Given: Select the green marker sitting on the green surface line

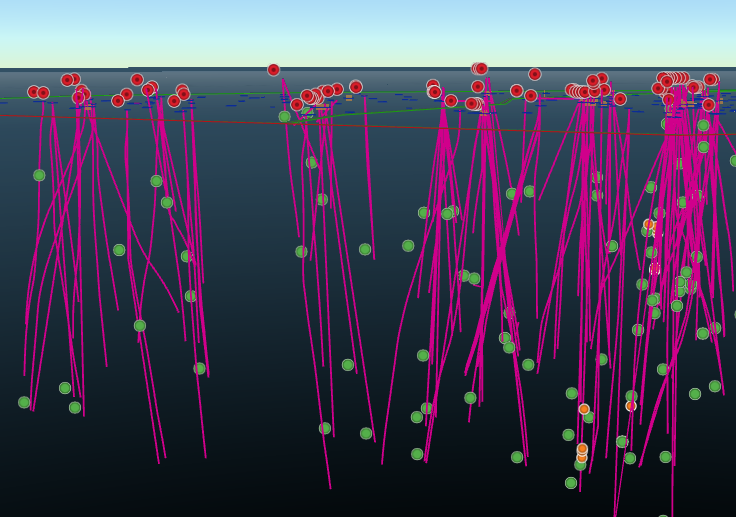Looking at the screenshot, I should pyautogui.click(x=285, y=117).
